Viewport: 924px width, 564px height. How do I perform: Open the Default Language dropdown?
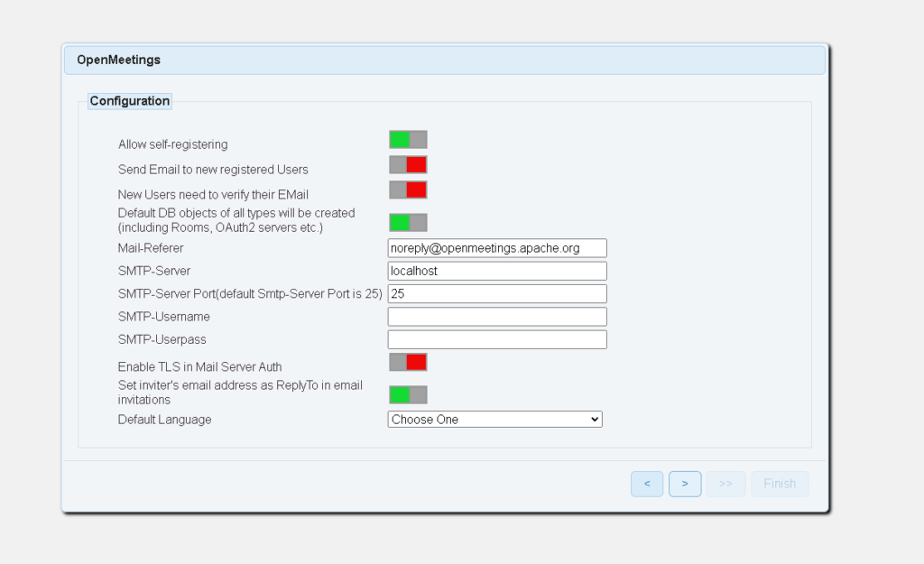click(495, 419)
